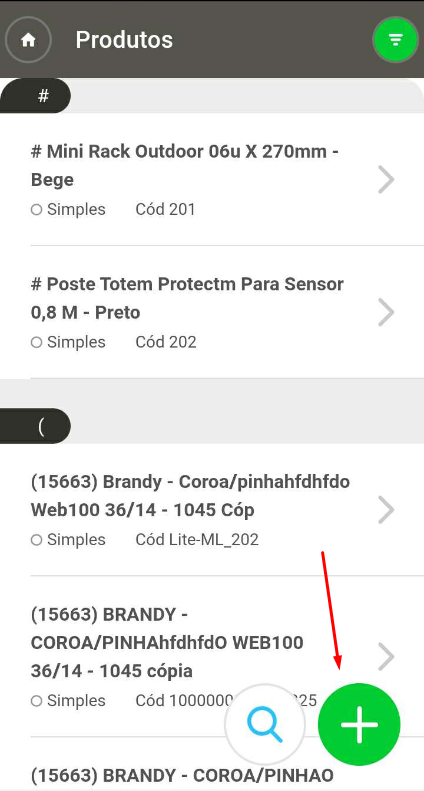Open # Mini Rack Outdoor 06u product

(x=212, y=180)
